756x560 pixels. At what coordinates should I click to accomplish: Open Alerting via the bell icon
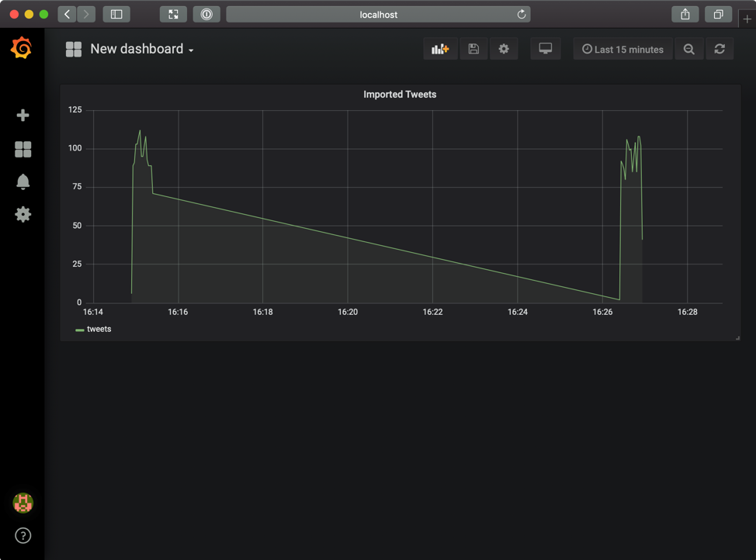pyautogui.click(x=23, y=181)
